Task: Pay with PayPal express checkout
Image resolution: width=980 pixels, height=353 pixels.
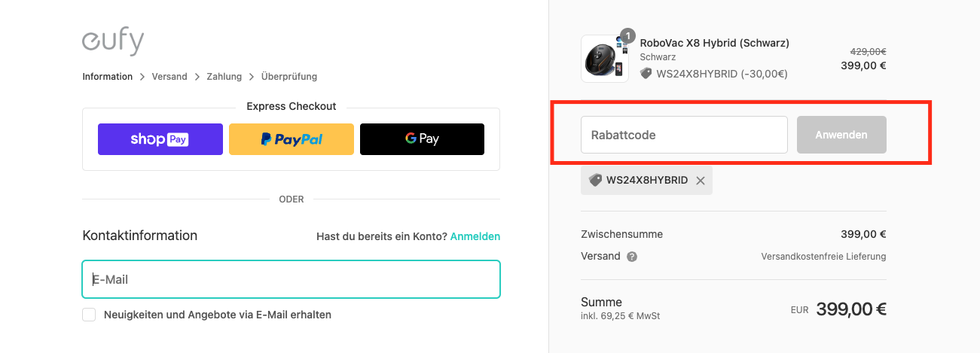Action: (292, 139)
